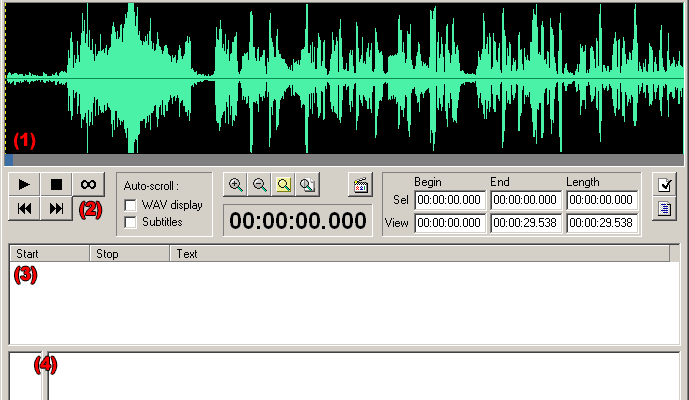
Task: Zoom in on the waveform
Action: (236, 185)
